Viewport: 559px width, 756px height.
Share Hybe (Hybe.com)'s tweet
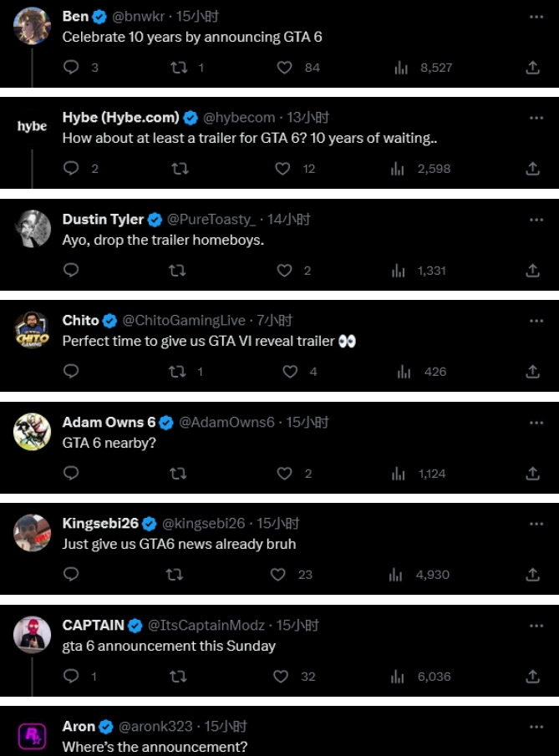[x=532, y=169]
